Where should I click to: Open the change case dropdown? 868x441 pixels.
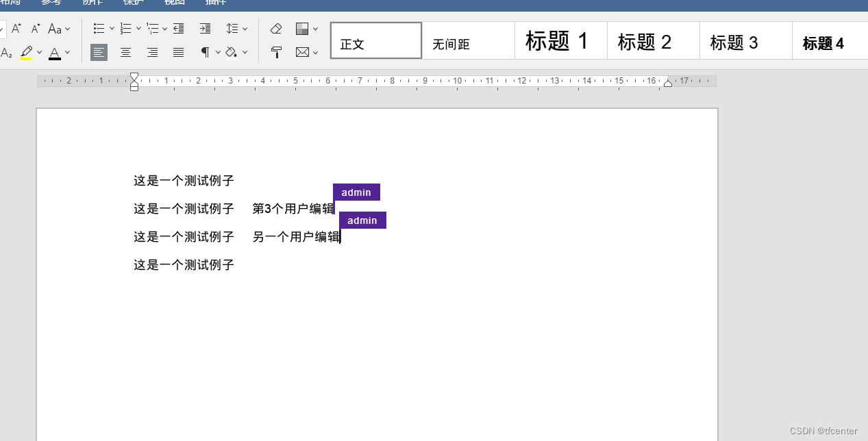coord(59,29)
